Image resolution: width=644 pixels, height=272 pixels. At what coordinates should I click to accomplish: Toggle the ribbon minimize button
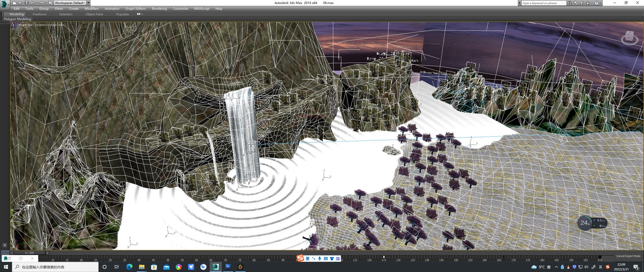(139, 14)
